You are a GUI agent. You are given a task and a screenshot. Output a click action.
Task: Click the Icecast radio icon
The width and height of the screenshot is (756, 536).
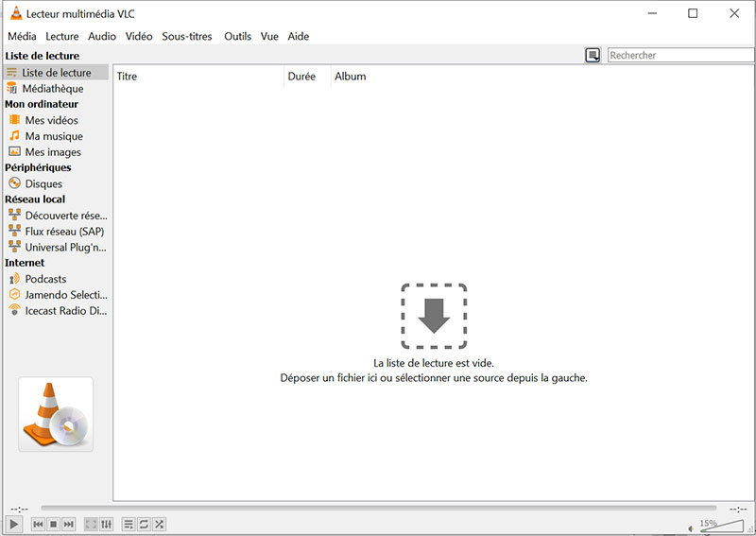tap(15, 310)
